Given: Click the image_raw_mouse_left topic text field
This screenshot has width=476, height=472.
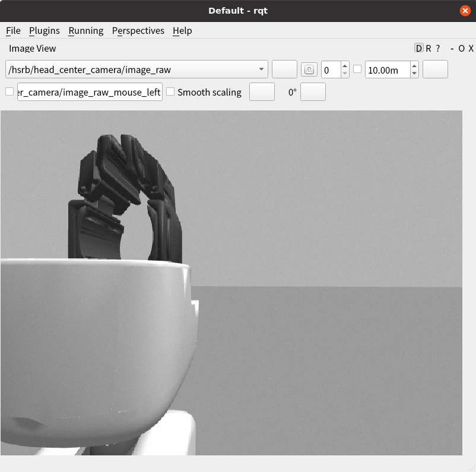Looking at the screenshot, I should click(90, 92).
